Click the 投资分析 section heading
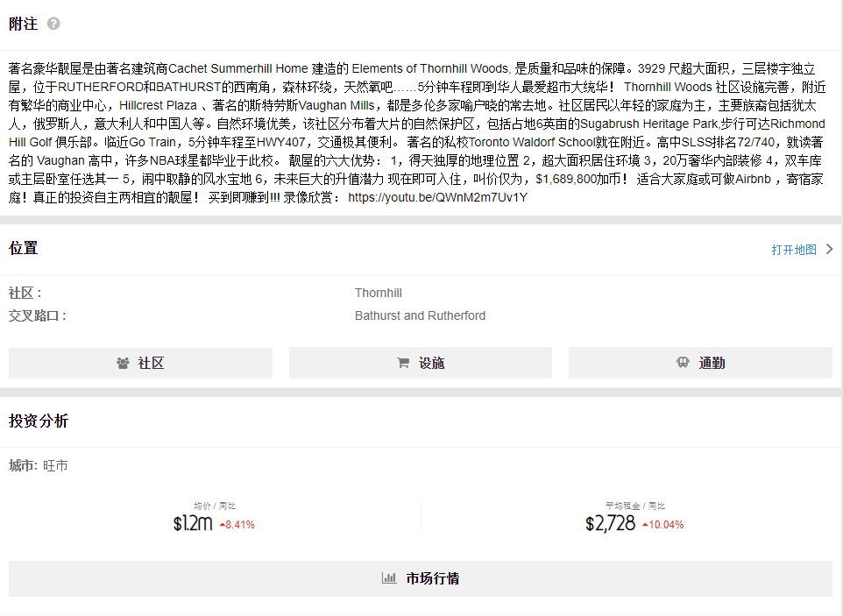This screenshot has width=843, height=616. (39, 421)
